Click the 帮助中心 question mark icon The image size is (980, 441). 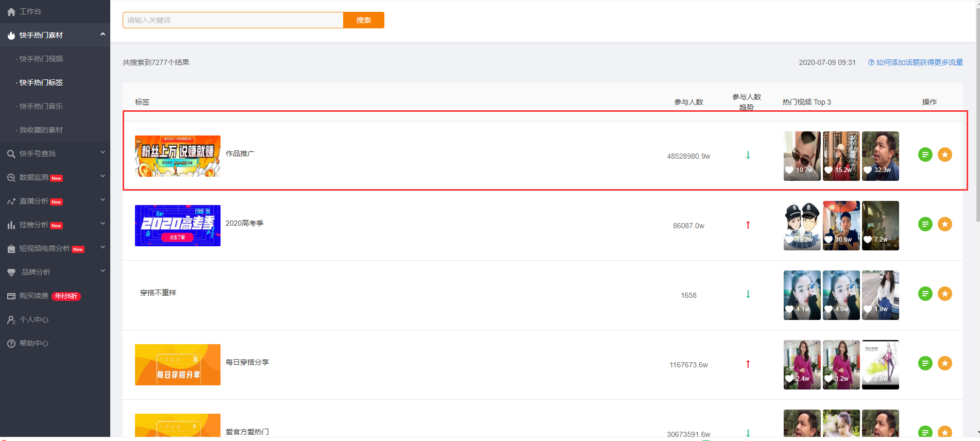pos(11,343)
